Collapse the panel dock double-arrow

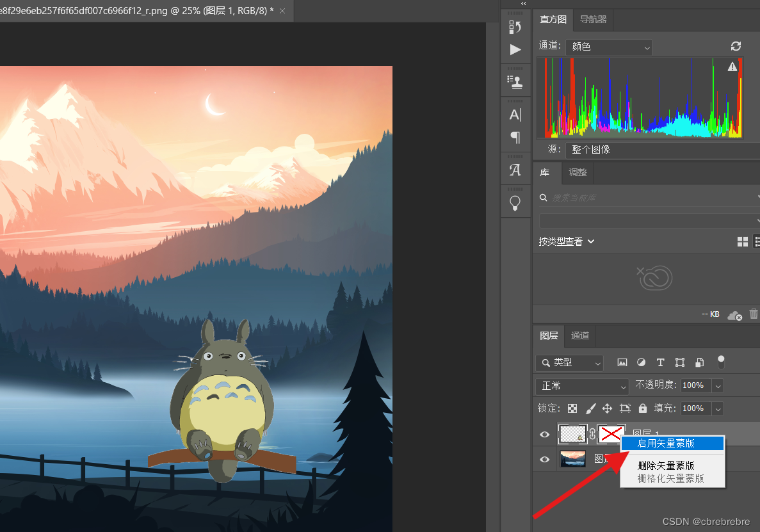point(524,3)
